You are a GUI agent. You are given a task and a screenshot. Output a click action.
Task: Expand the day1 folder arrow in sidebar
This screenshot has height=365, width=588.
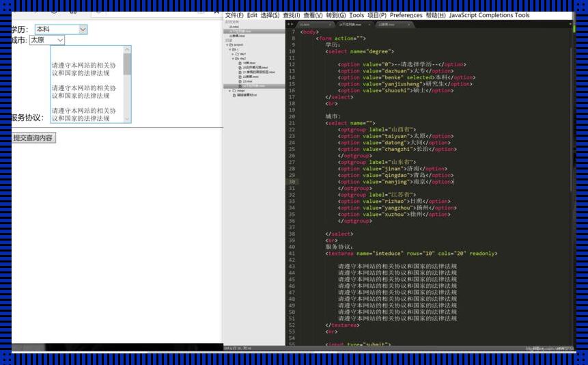tap(232, 54)
